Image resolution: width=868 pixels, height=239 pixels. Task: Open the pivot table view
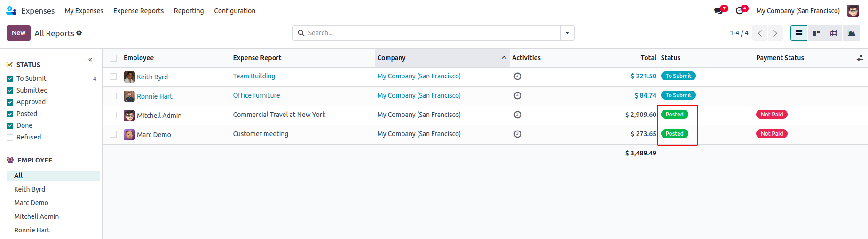[x=834, y=33]
